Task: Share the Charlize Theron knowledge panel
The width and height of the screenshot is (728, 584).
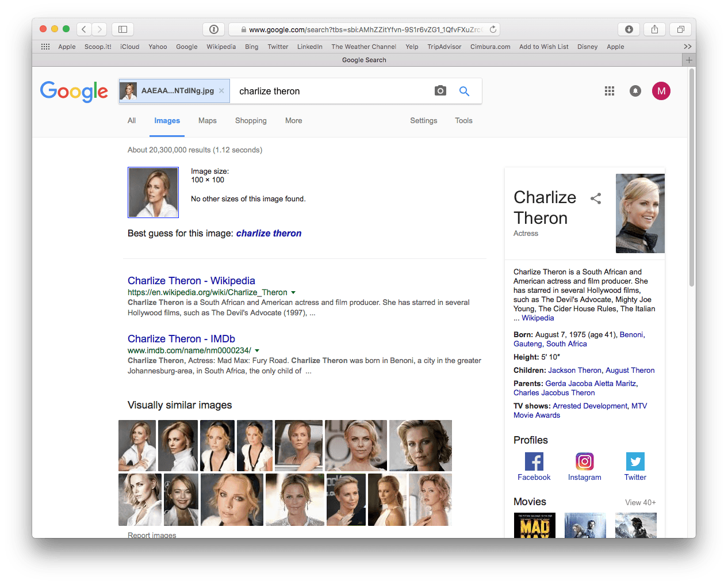Action: 596,198
